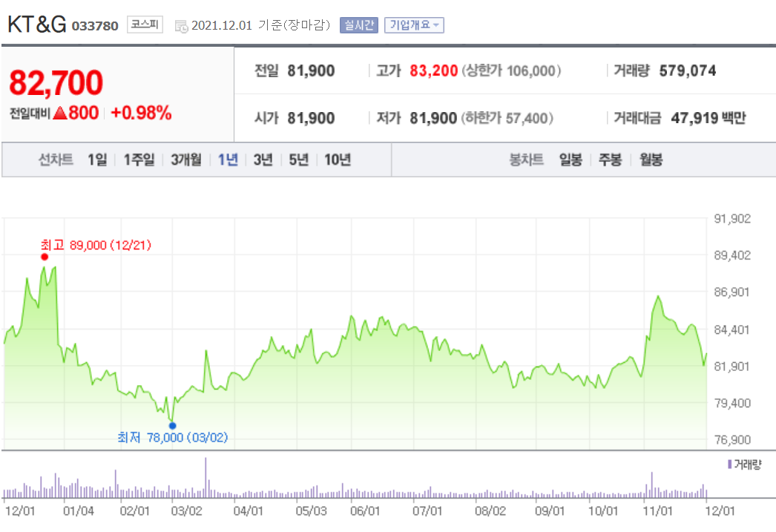The image size is (776, 532).
Task: Open the 일봉 daily candle chart
Action: [x=571, y=160]
